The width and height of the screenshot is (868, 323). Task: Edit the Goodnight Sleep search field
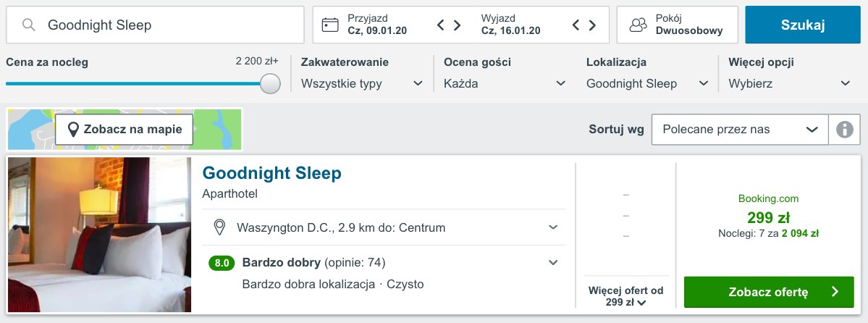155,25
